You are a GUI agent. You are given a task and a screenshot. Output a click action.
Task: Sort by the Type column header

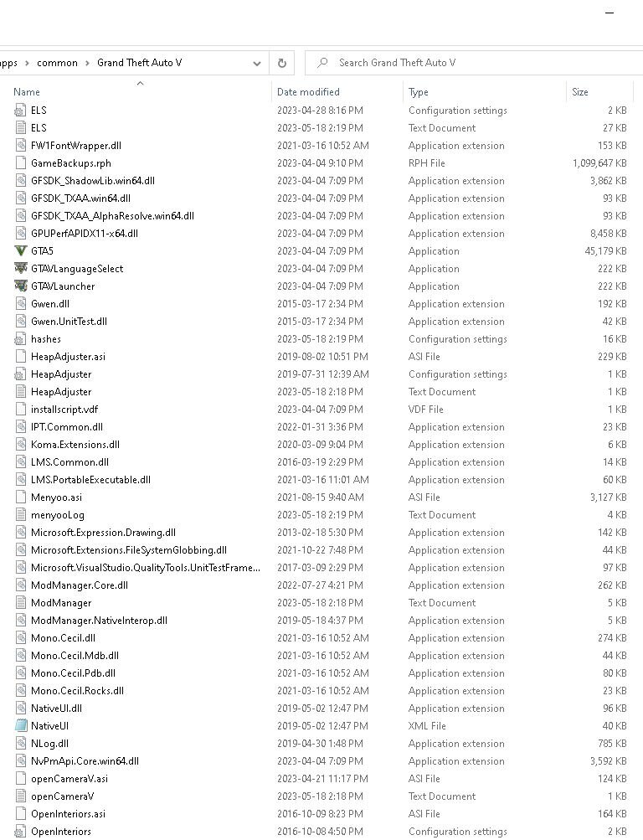[x=418, y=92]
